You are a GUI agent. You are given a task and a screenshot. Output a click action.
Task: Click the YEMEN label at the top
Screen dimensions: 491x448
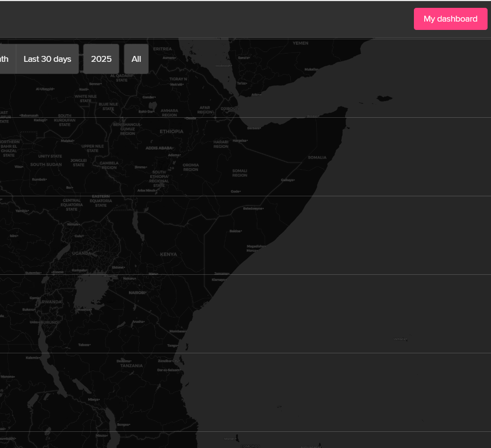tap(300, 43)
